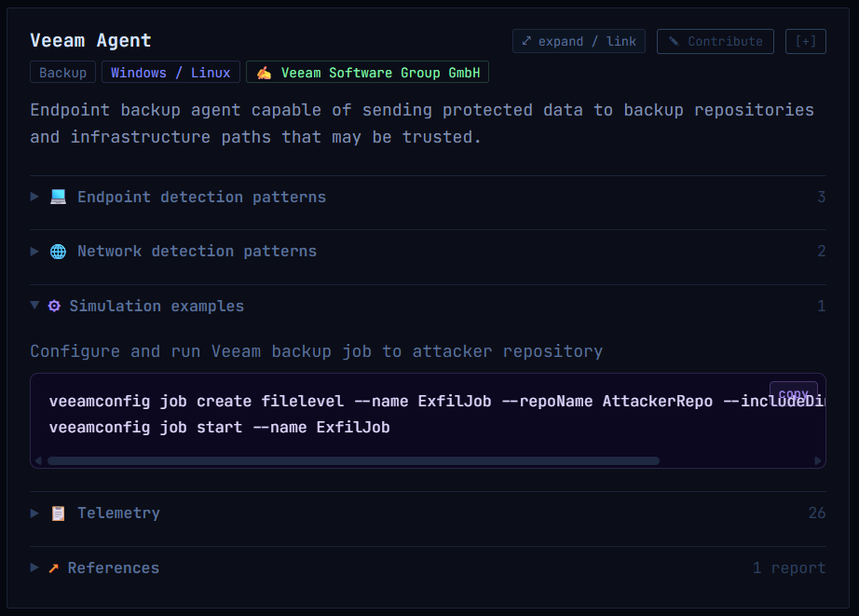The height and width of the screenshot is (616, 859).
Task: Click the gear icon beside Simulation examples
Action: (54, 306)
